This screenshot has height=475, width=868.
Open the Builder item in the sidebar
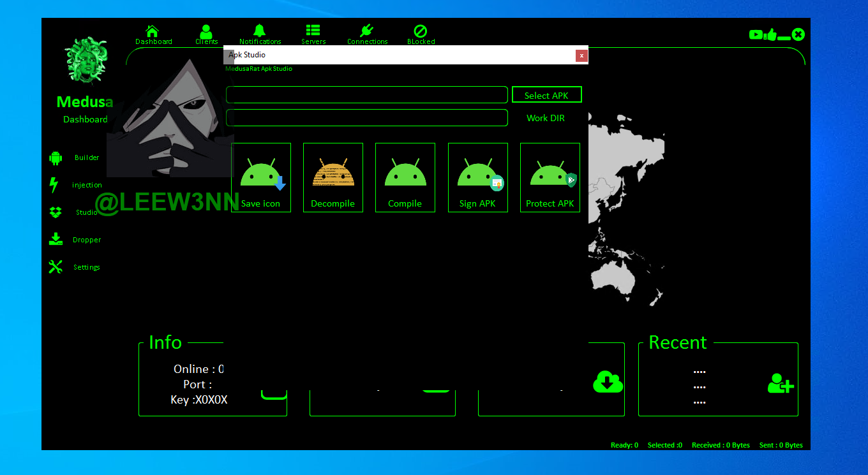point(86,157)
